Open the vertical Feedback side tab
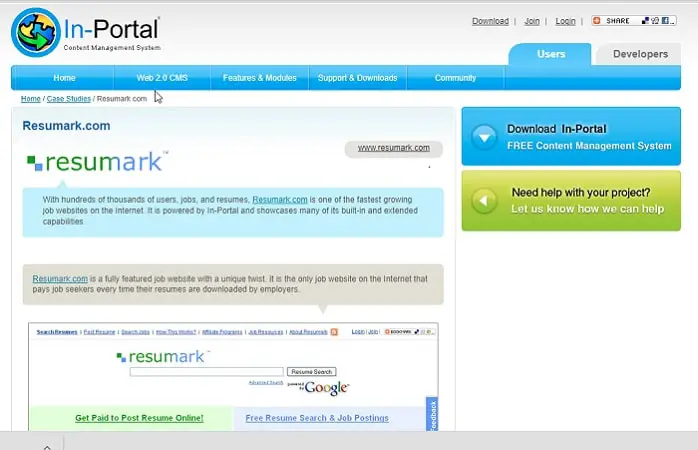The width and height of the screenshot is (698, 450). 432,414
